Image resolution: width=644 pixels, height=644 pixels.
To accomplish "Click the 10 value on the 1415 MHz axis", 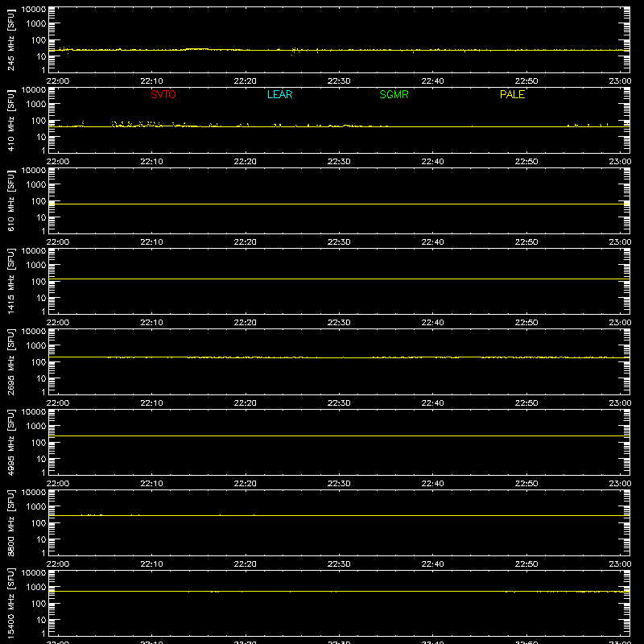I will click(41, 298).
